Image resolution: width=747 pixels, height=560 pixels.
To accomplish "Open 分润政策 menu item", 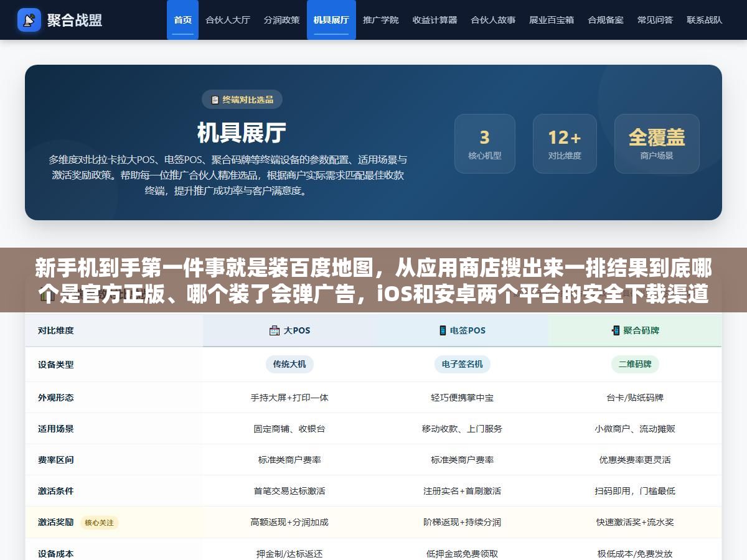I will click(x=281, y=20).
